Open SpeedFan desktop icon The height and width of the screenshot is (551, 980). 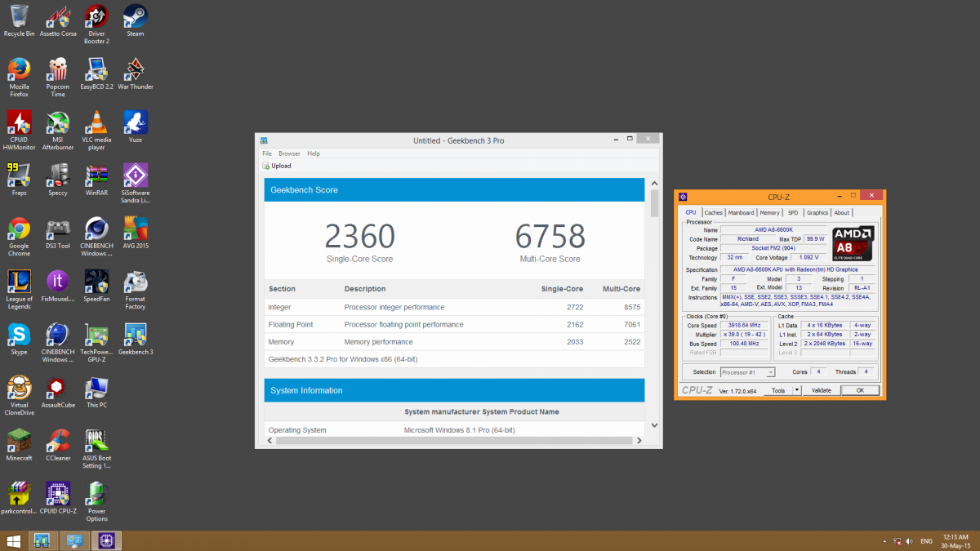[97, 287]
